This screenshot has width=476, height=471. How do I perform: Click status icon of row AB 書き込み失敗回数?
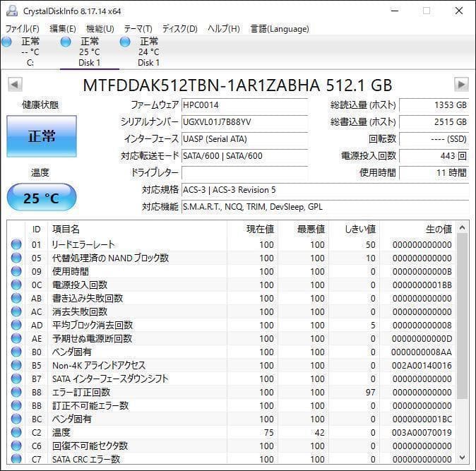click(x=16, y=298)
